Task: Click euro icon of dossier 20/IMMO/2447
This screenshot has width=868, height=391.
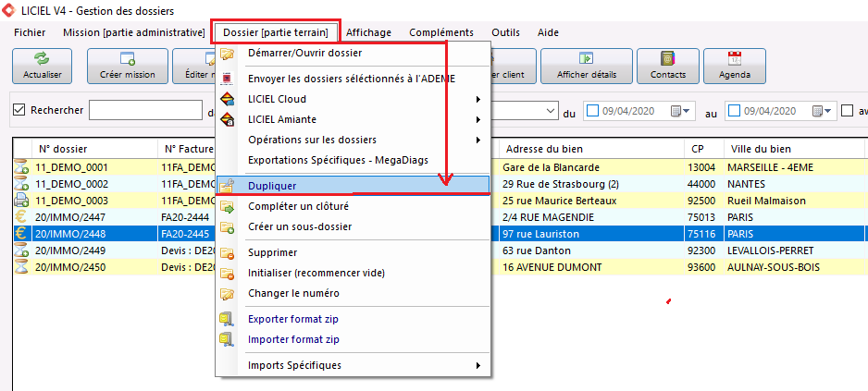Action: click(21, 217)
